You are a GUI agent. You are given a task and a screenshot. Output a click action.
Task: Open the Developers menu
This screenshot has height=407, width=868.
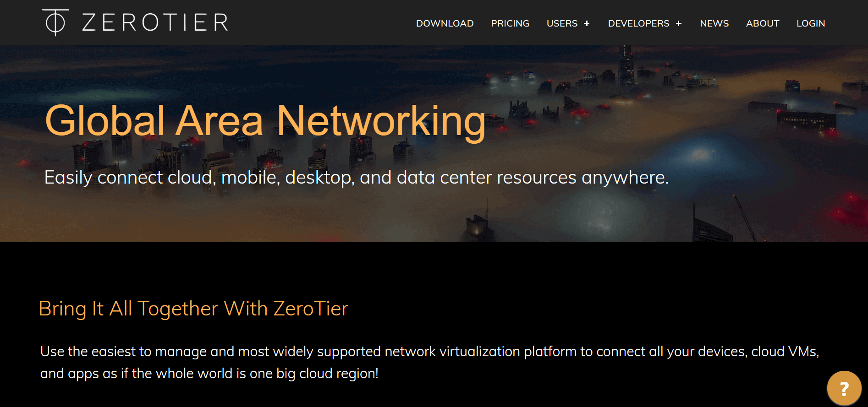(638, 23)
